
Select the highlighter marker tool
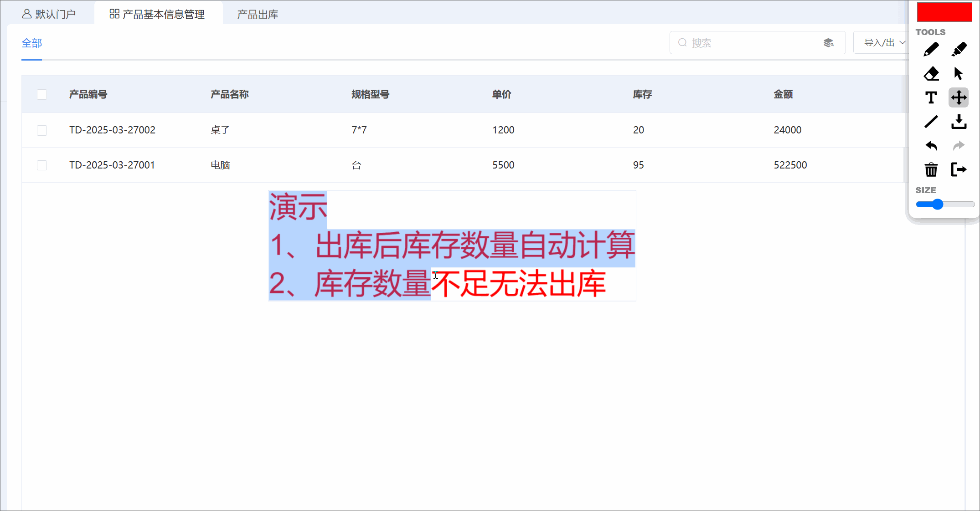pos(959,50)
